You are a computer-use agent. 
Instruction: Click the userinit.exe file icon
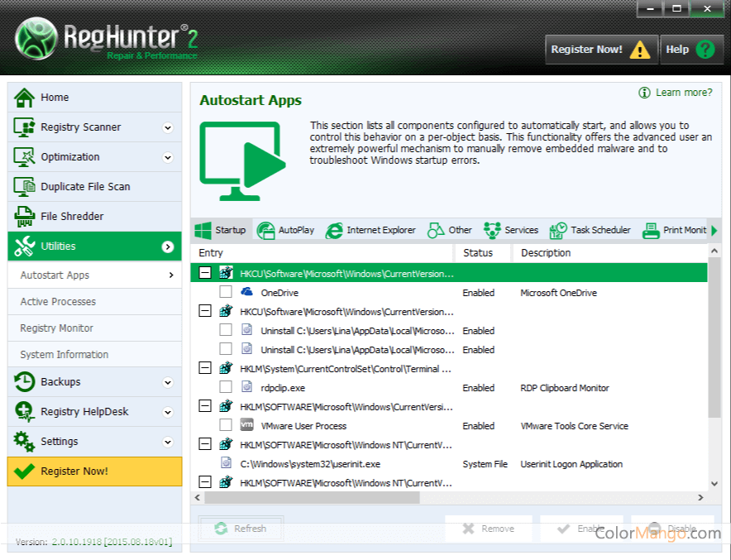point(226,463)
